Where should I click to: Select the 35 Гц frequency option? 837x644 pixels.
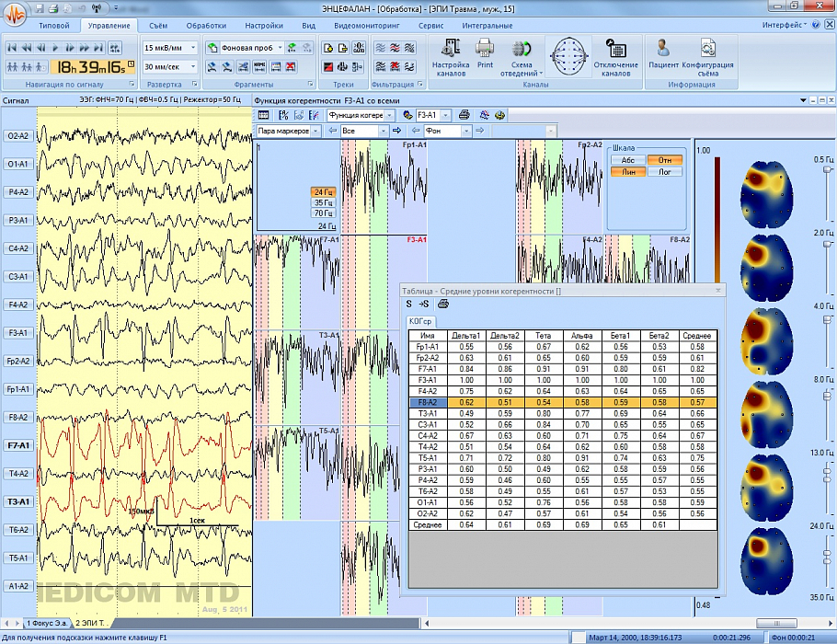323,202
